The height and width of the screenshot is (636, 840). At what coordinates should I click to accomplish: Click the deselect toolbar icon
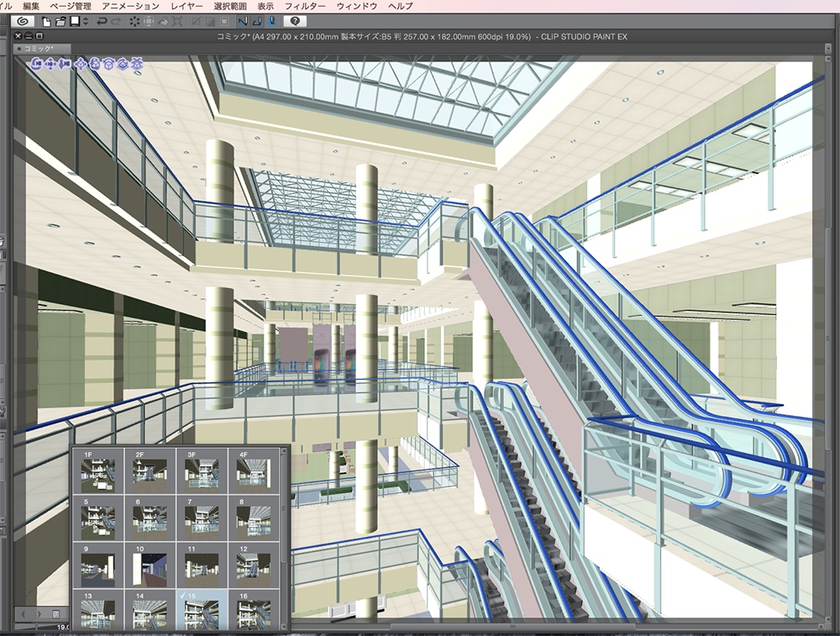(x=196, y=22)
